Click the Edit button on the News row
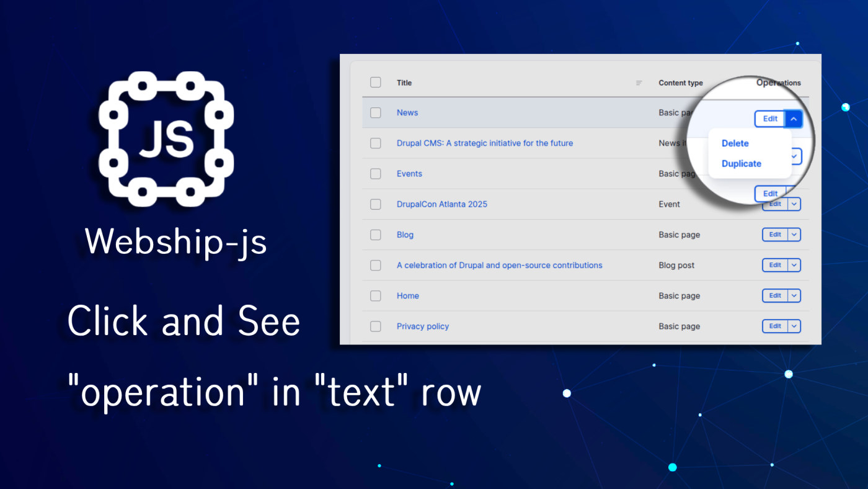 click(x=769, y=119)
